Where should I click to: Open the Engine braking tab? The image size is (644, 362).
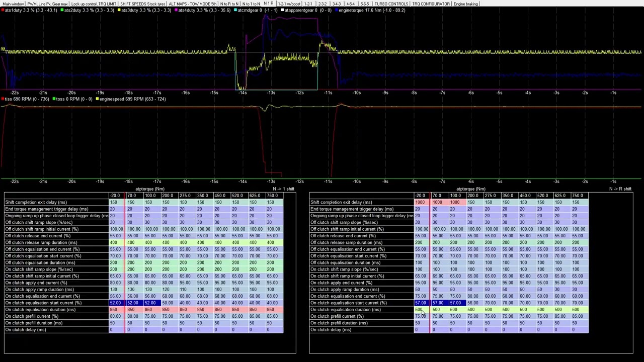click(x=465, y=4)
